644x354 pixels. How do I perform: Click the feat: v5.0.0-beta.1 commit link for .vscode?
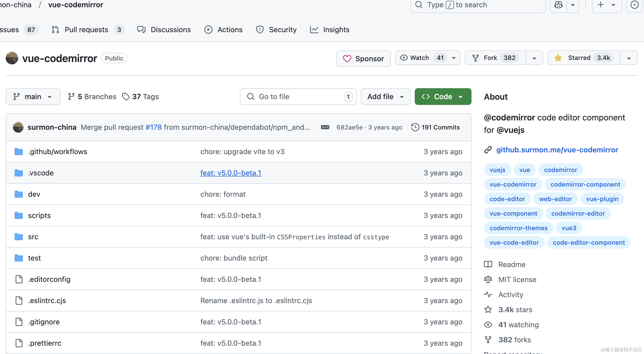point(231,173)
